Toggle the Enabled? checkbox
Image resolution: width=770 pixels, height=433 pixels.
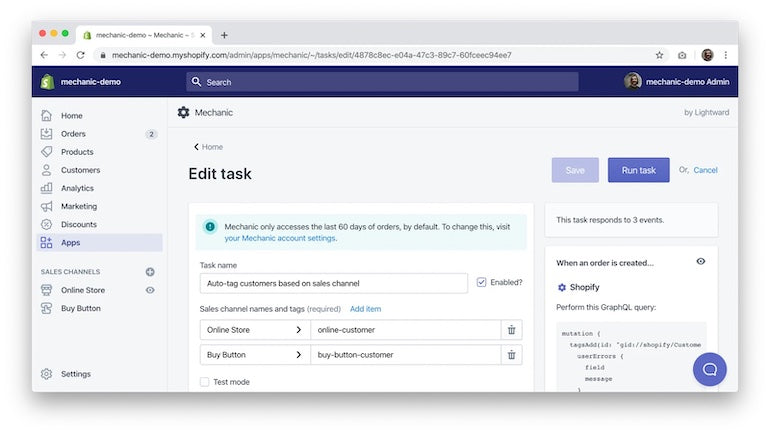pos(482,283)
